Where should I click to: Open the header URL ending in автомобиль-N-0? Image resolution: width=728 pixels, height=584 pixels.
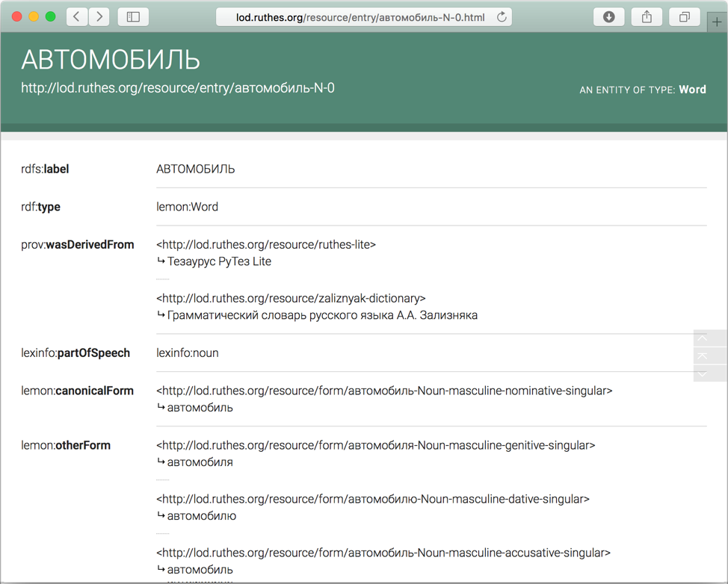coord(178,87)
